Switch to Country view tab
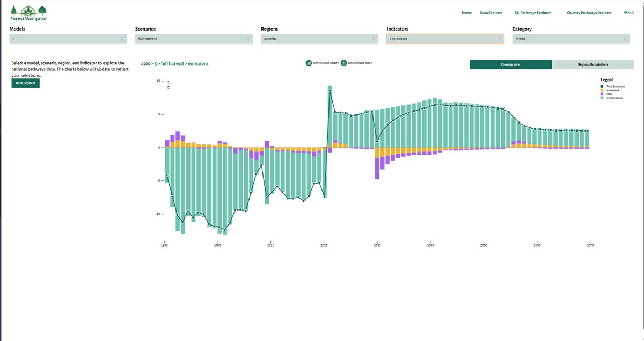 [x=510, y=64]
